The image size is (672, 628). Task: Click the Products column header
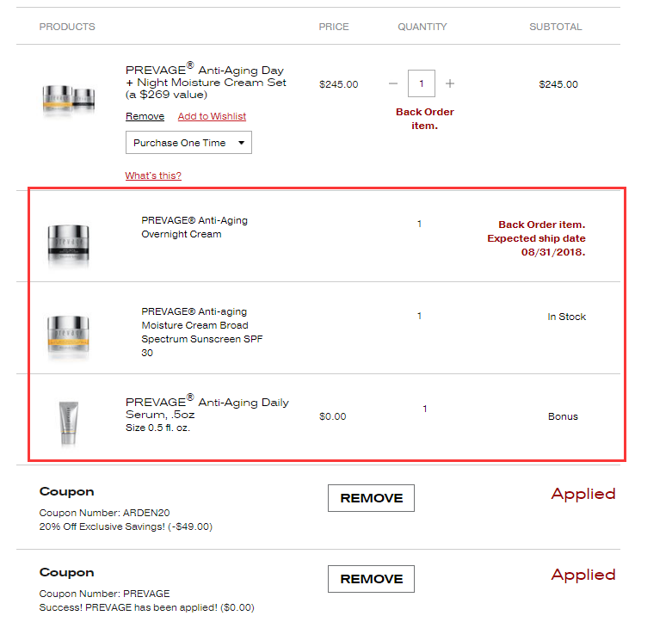pos(67,27)
